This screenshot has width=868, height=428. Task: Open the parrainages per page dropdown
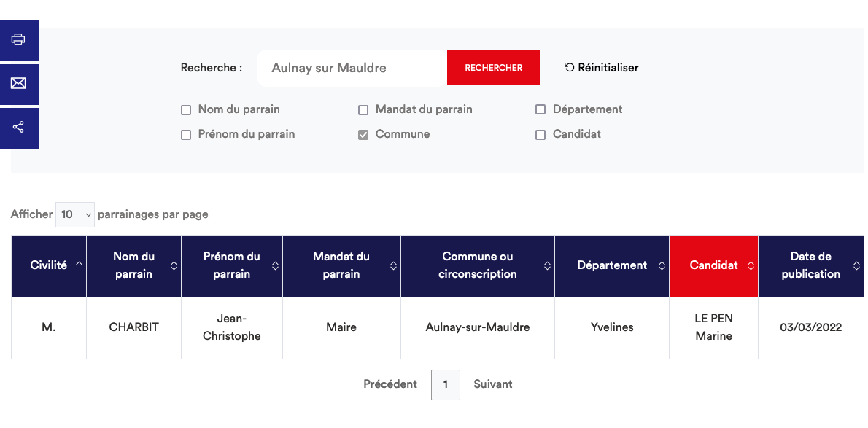(x=75, y=214)
